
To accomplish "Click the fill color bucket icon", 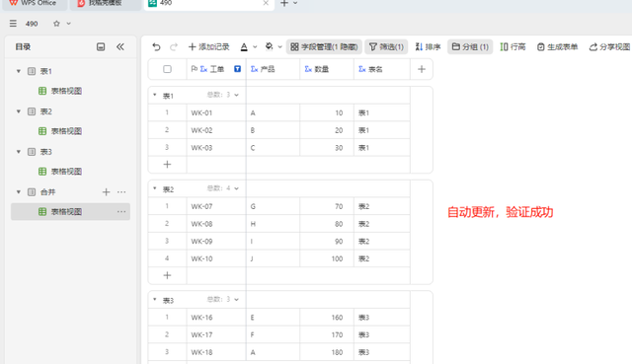I will click(x=269, y=46).
